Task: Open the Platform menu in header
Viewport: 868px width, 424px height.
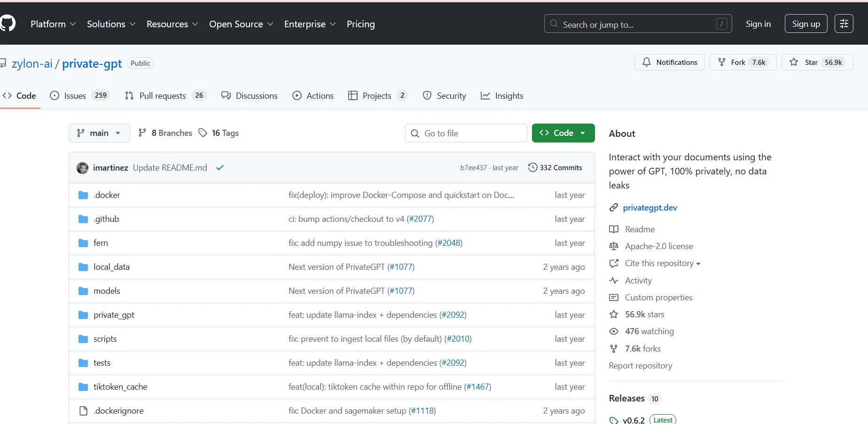Action: pyautogui.click(x=53, y=24)
